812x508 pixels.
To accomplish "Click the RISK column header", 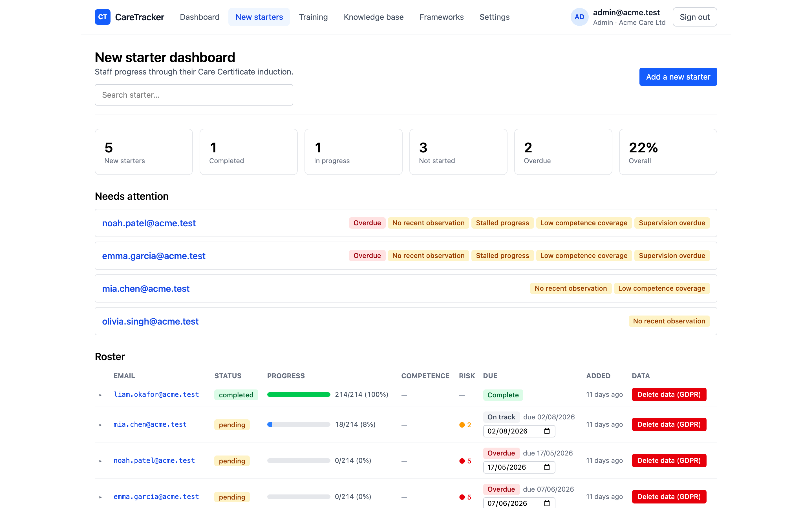I will 467,376.
